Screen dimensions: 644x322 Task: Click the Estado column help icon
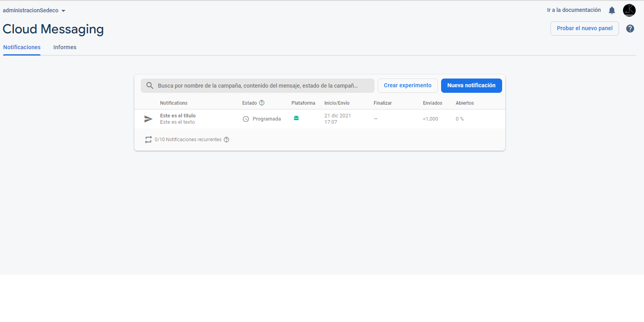(262, 103)
